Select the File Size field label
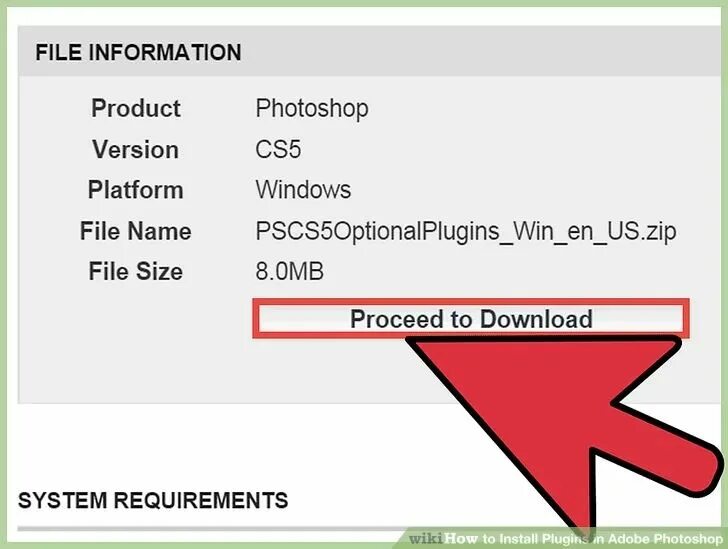The height and width of the screenshot is (549, 728). click(136, 271)
